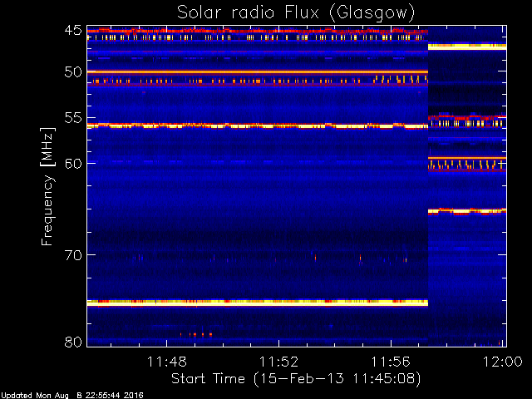Click the 50 frequency tick label
Image resolution: width=532 pixels, height=399 pixels.
73,72
